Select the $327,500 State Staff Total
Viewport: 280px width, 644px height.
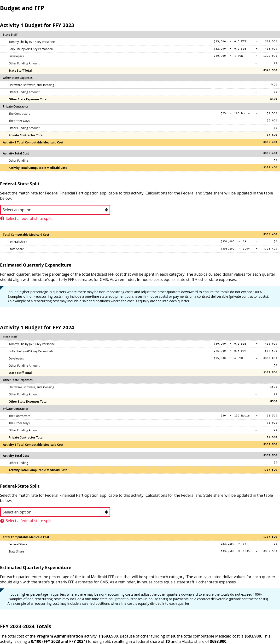point(270,372)
